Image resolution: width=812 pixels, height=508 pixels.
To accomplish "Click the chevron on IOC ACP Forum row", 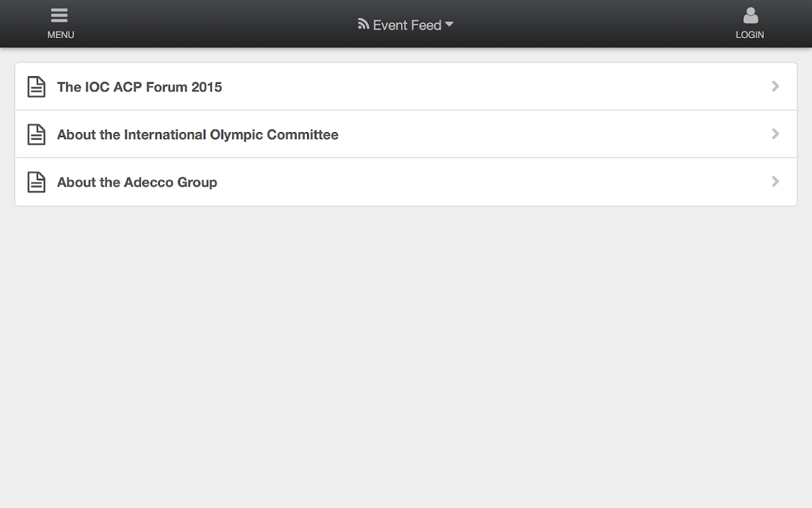I will coord(775,86).
